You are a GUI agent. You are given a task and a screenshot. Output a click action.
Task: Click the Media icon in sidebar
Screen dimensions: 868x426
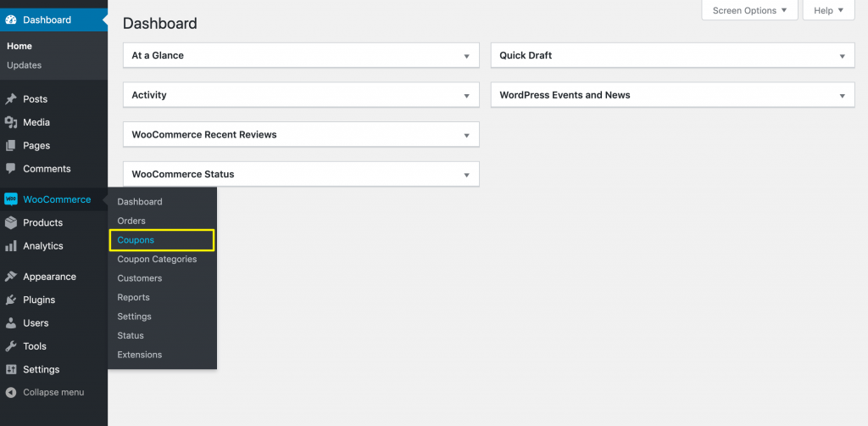[11, 122]
